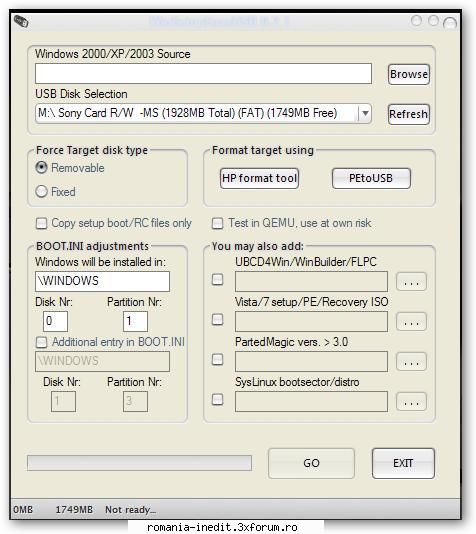Click the progress bar at the bottom
Image resolution: width=476 pixels, height=534 pixels.
(139, 463)
